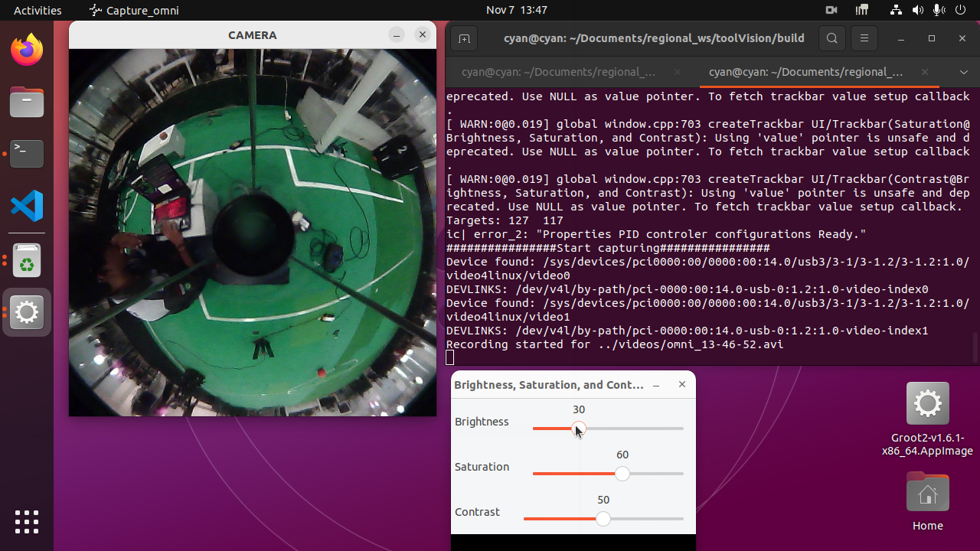Open Firefox from the dock
The image size is (980, 551).
click(x=27, y=51)
